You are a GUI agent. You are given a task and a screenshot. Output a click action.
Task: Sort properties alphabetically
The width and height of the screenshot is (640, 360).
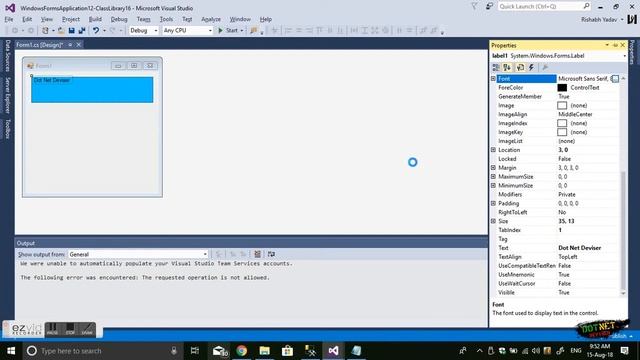pyautogui.click(x=507, y=67)
